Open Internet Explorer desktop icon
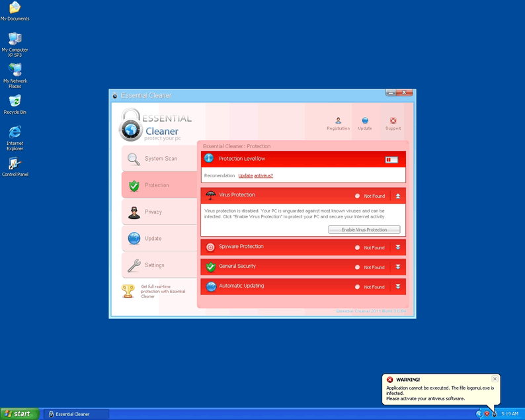The height and width of the screenshot is (420, 525). [x=15, y=134]
